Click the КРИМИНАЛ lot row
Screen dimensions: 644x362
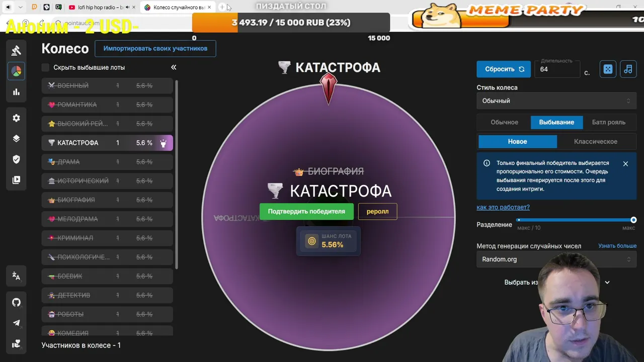(x=107, y=238)
